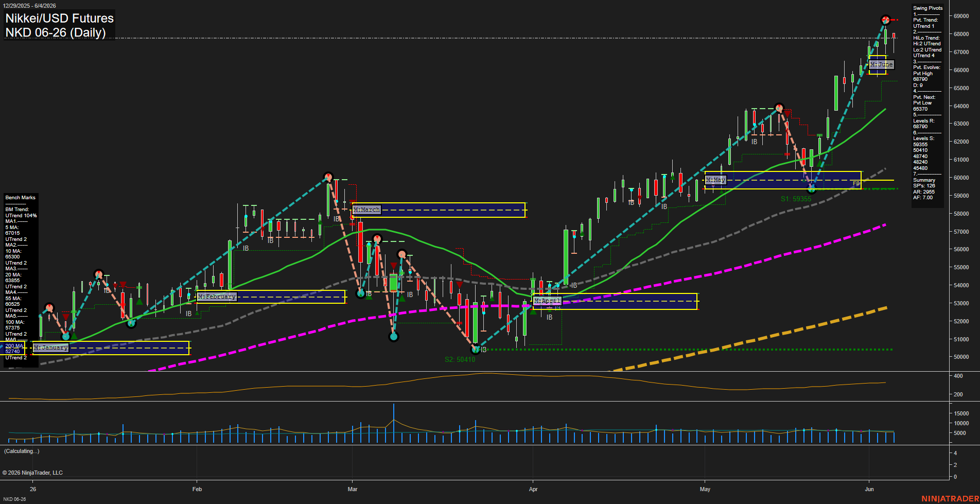Click the NINJATRADER logo in corner
Viewport: 980px width, 504px height.
pyautogui.click(x=950, y=499)
